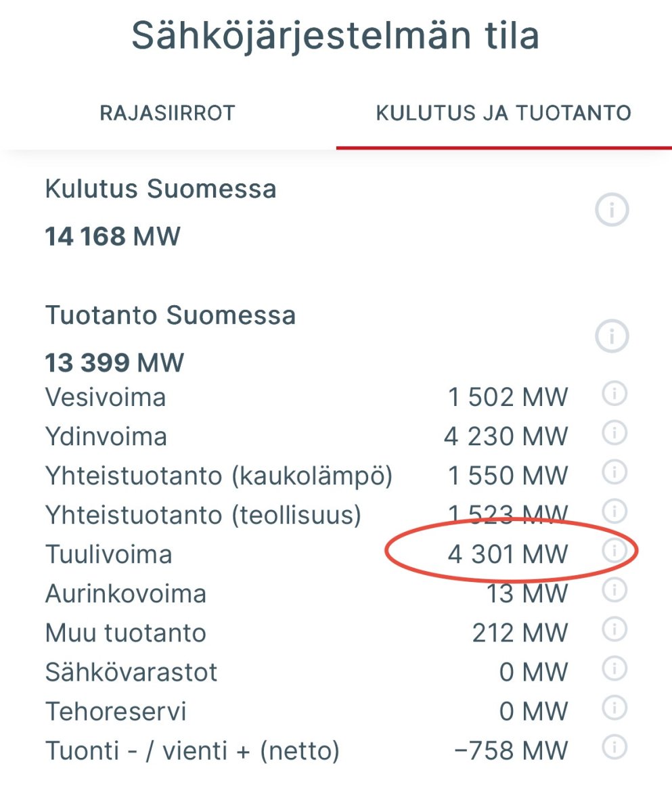Click info icon beside Yhteistuotanto (kaukolämpö)
The width and height of the screenshot is (672, 812).
[x=614, y=472]
